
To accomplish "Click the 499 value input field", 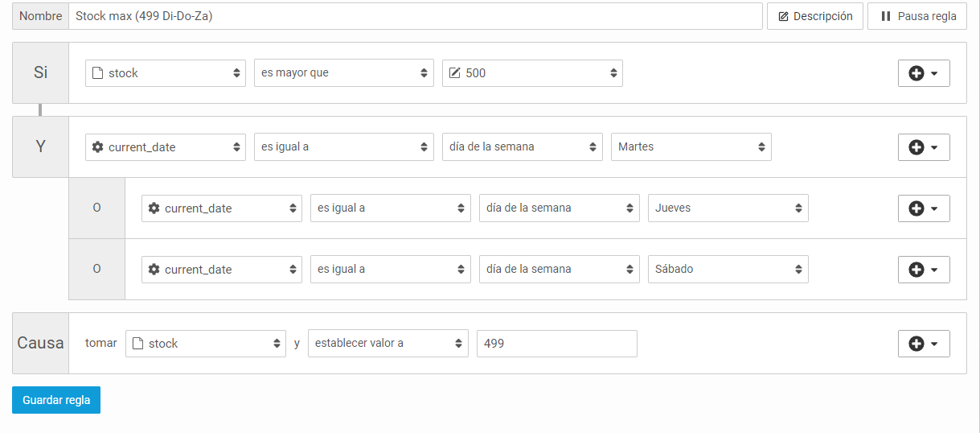I will point(557,344).
